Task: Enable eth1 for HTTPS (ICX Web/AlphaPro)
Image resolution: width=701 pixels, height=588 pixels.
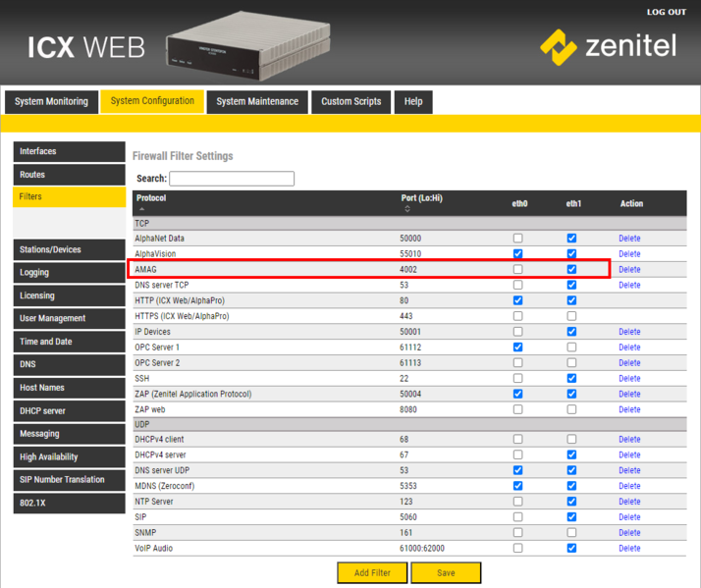Action: pyautogui.click(x=571, y=316)
